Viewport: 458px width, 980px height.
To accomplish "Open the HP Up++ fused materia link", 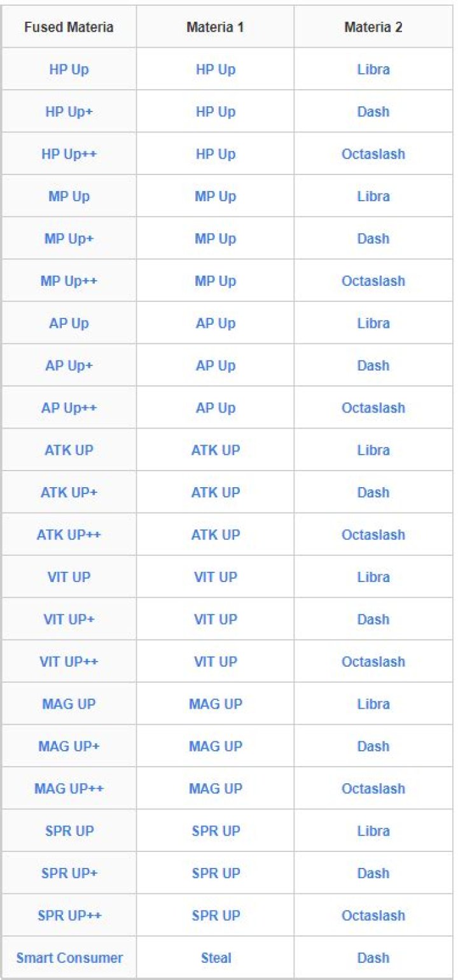I will (69, 153).
